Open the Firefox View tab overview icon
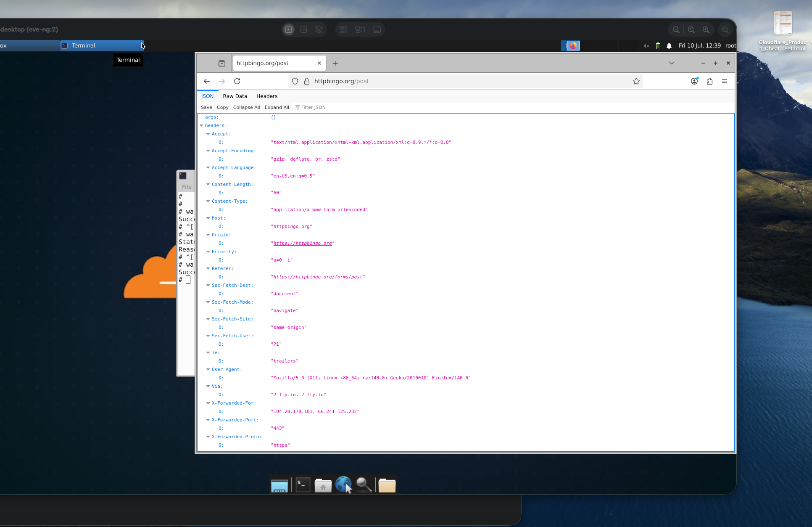This screenshot has width=812, height=527. (222, 63)
